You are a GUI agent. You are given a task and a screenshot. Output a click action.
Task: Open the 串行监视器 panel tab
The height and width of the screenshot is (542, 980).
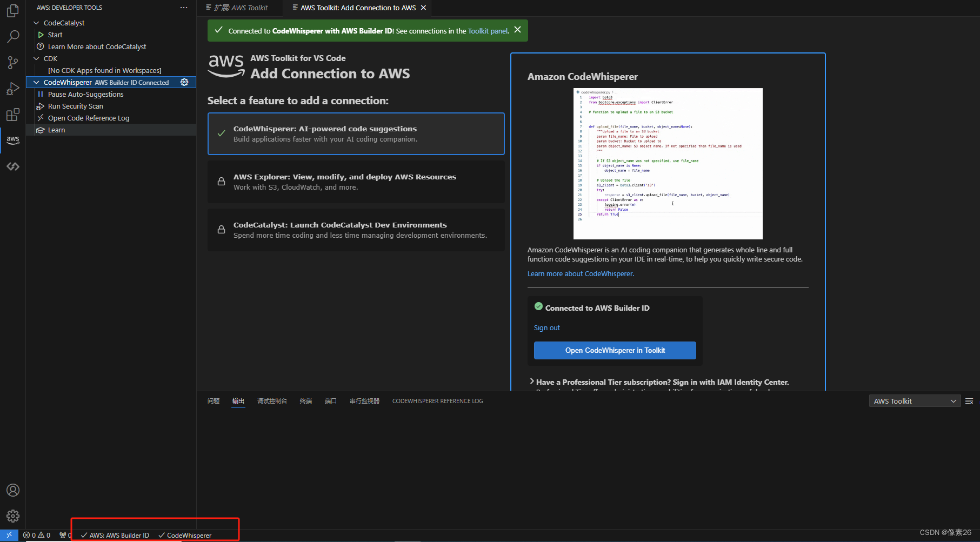(x=365, y=401)
